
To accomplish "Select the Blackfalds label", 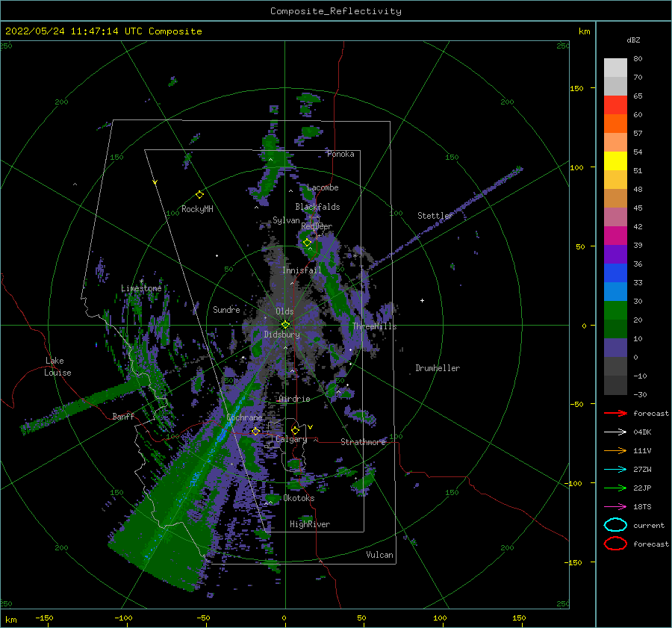I will coord(317,207).
